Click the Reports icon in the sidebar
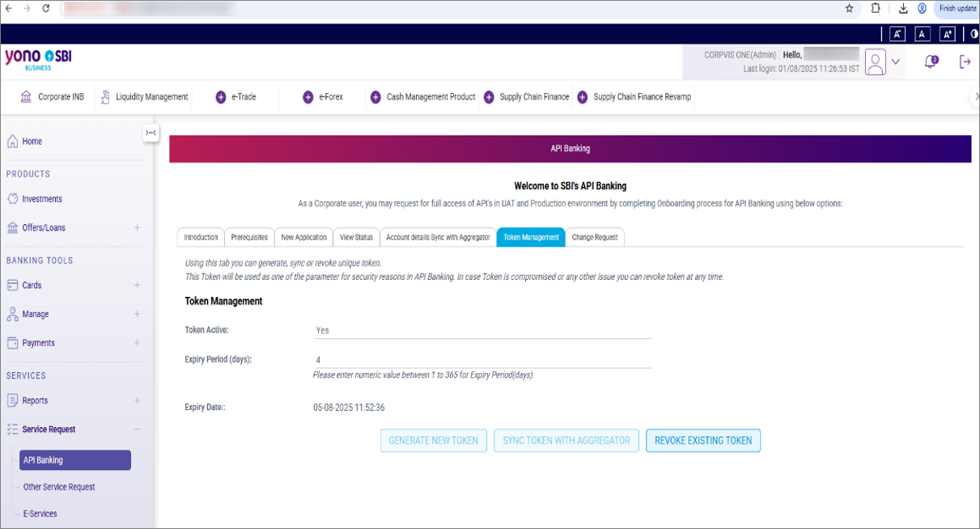Image resolution: width=980 pixels, height=529 pixels. [12, 400]
